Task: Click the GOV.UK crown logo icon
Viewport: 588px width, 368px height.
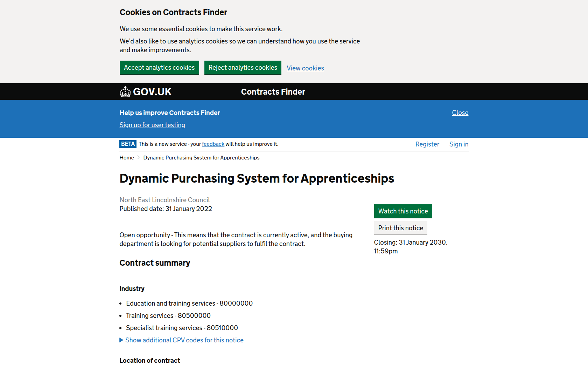Action: click(125, 92)
